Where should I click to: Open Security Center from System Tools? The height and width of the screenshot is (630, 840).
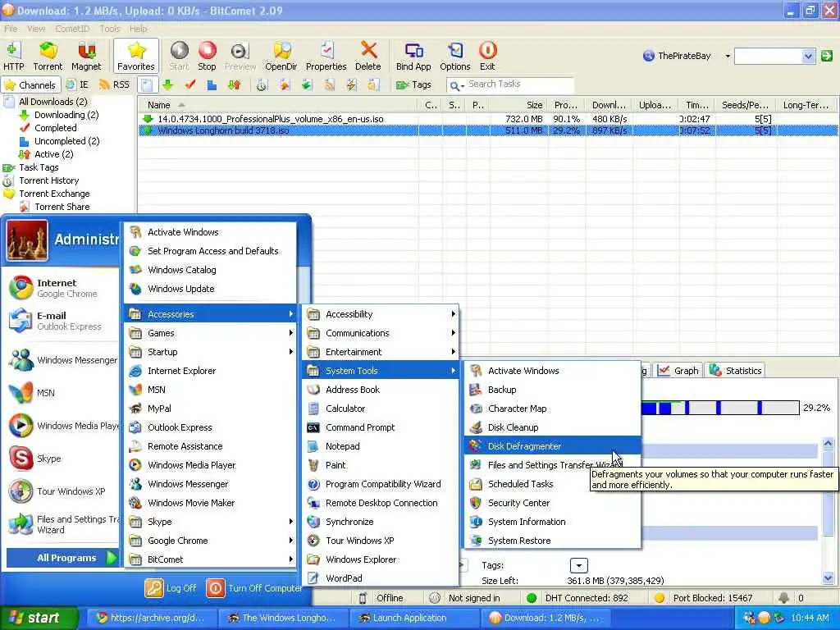coord(552,503)
